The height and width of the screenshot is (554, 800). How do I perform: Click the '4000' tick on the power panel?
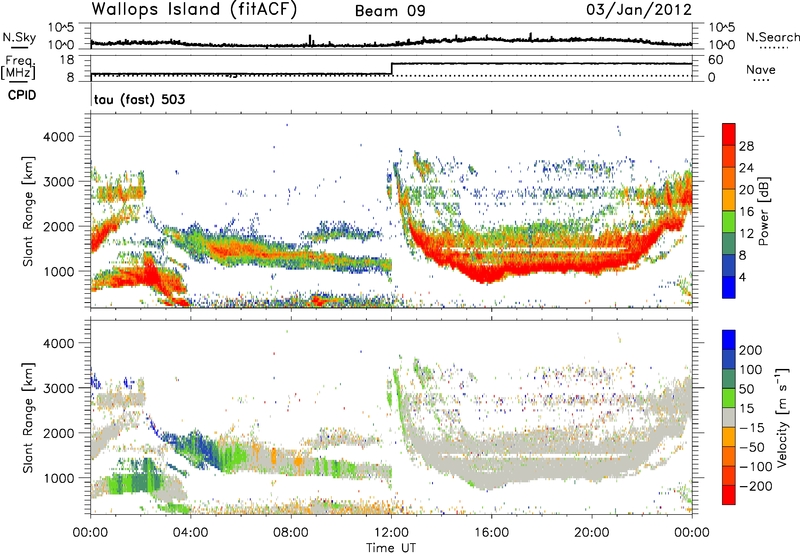pyautogui.click(x=58, y=137)
